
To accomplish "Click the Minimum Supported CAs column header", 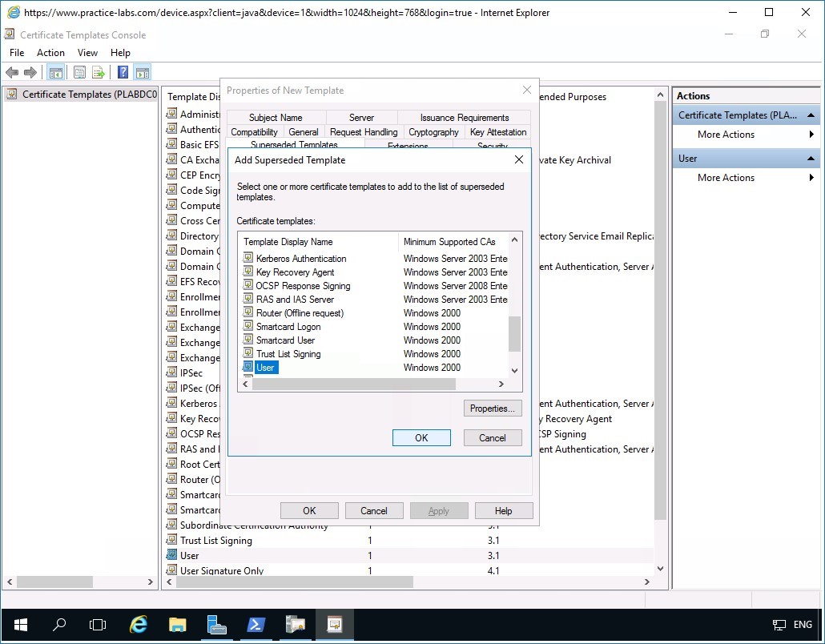I will point(453,242).
